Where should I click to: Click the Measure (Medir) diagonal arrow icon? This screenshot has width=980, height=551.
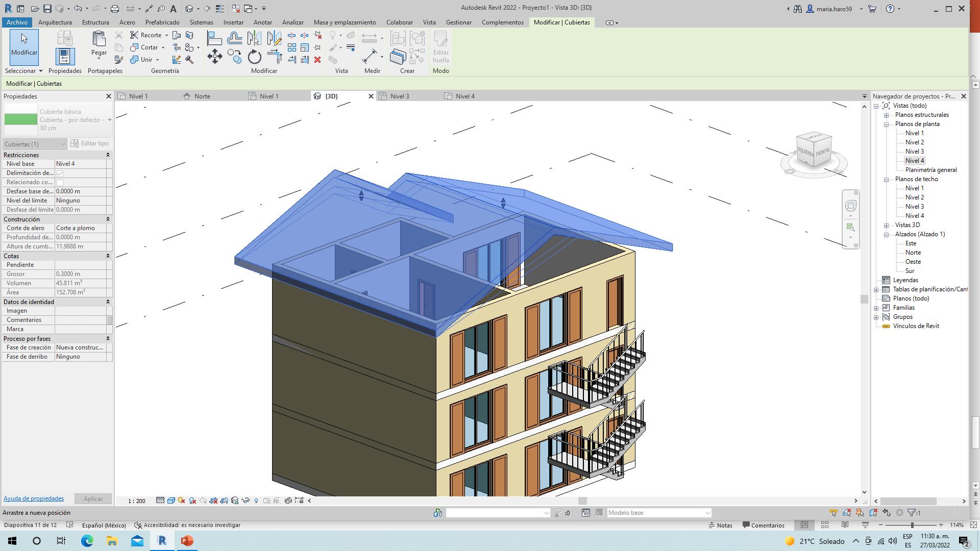coord(370,56)
